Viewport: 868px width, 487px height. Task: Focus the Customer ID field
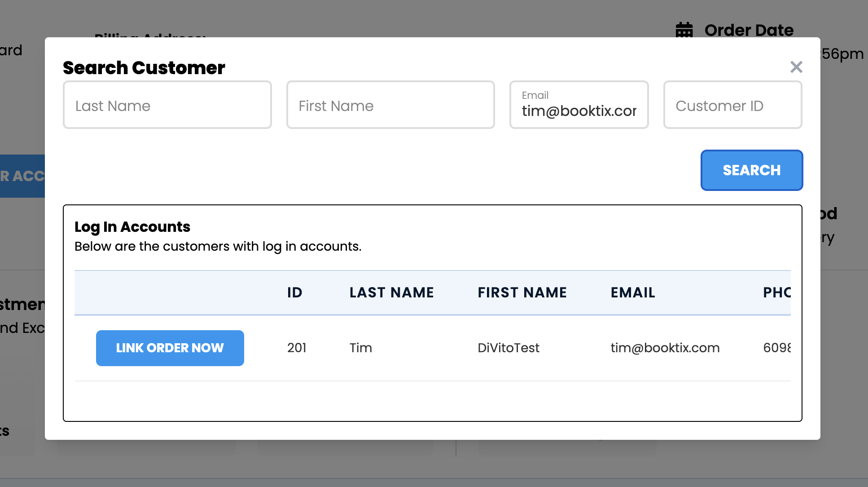click(x=732, y=105)
